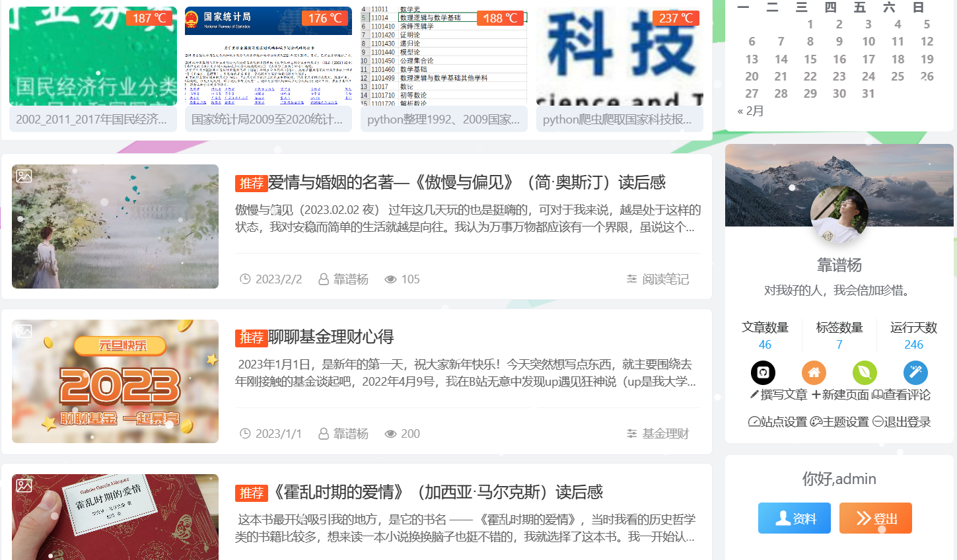Click the 2023年1月1日 post excerpt text
The height and width of the screenshot is (560, 957).
tap(466, 373)
